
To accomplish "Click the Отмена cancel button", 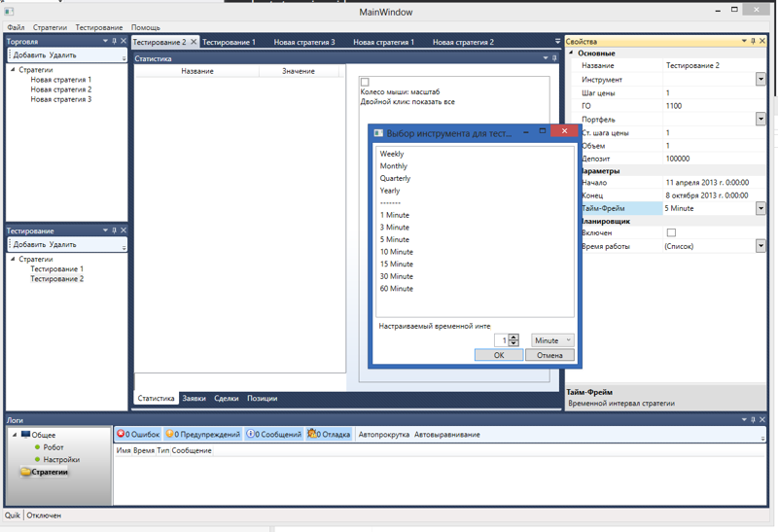I will click(x=549, y=355).
